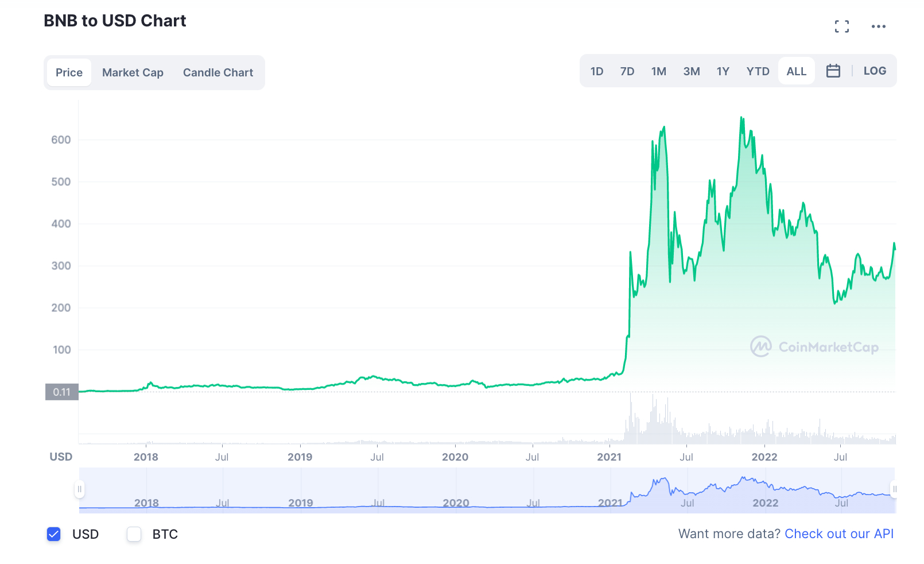Toggle the ALL time range selection

pyautogui.click(x=796, y=70)
